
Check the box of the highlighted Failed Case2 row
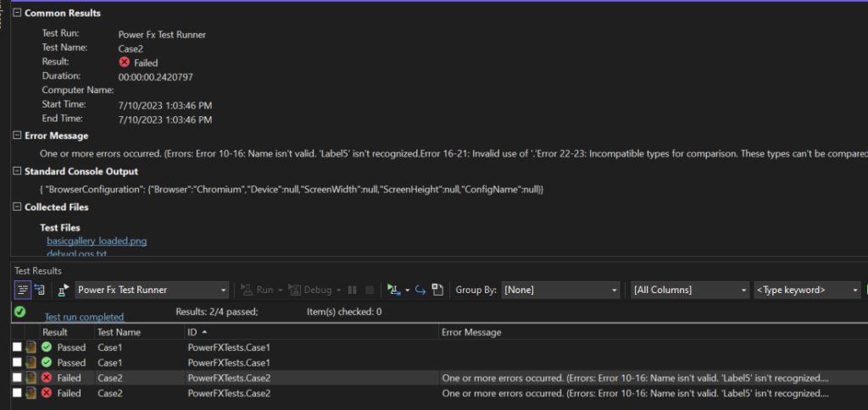[x=17, y=378]
